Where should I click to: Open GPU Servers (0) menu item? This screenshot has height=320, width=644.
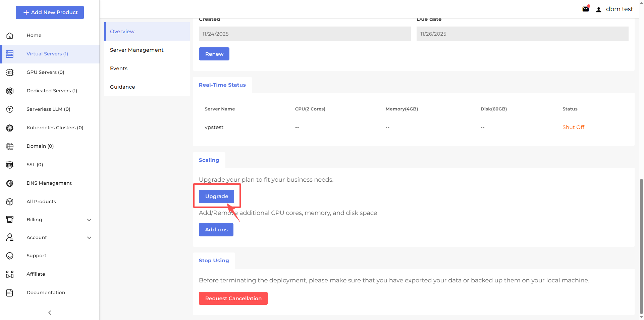[x=50, y=72]
